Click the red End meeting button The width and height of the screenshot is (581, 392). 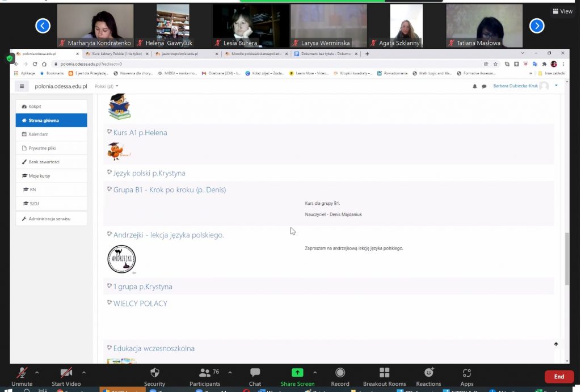pyautogui.click(x=559, y=377)
